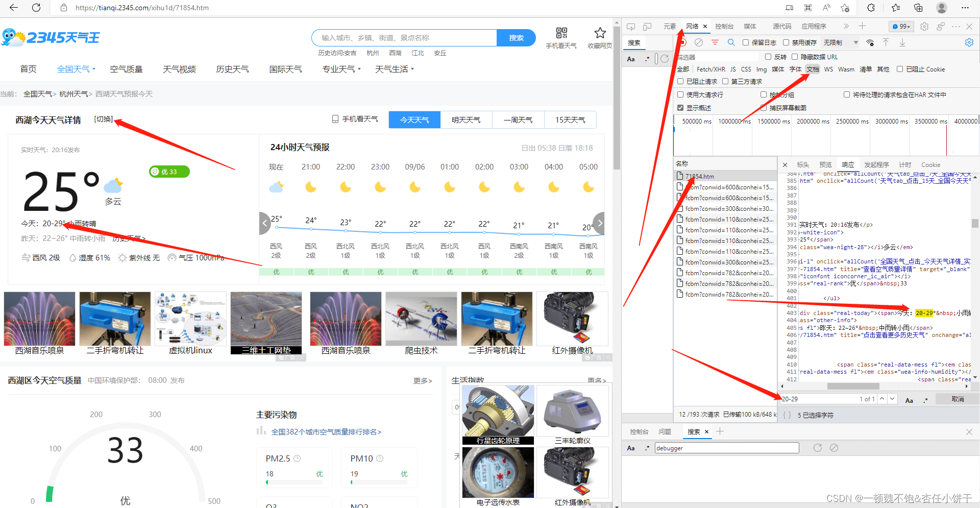980x508 pixels.
Task: Switch to the 源代码 DevTools tab
Action: click(782, 26)
